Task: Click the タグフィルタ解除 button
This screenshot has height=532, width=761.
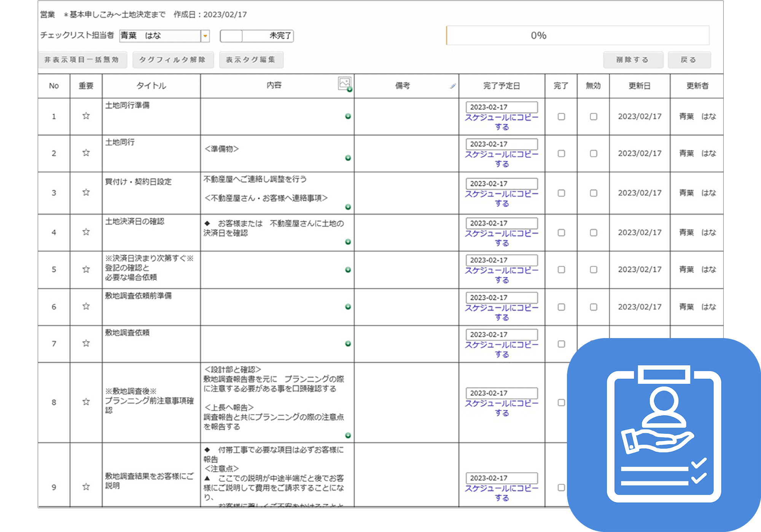Action: [173, 60]
